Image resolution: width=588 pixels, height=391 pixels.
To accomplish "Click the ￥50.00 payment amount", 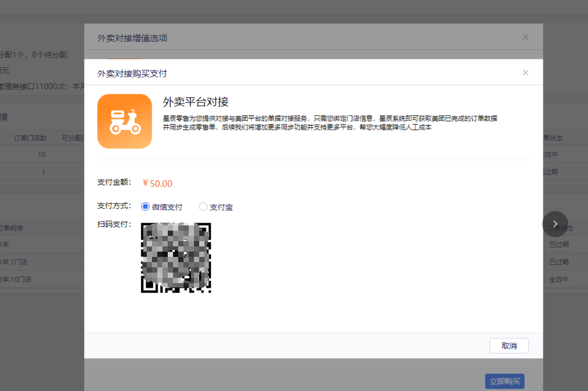I will pos(157,183).
